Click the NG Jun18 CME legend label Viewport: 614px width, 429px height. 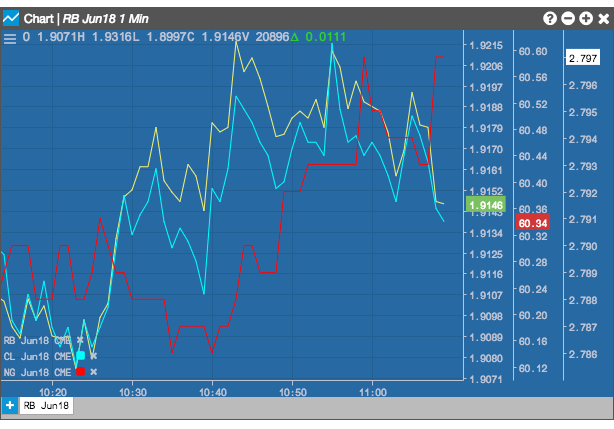coord(37,372)
